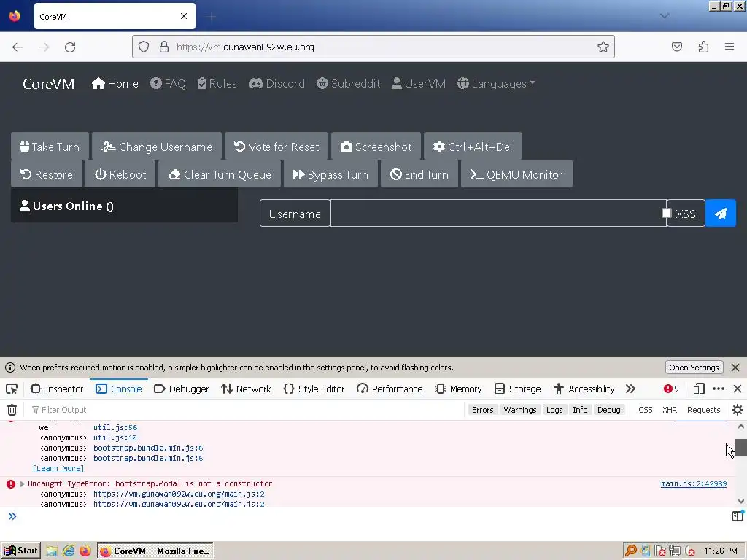Image resolution: width=747 pixels, height=560 pixels.
Task: Send chat with paper plane icon
Action: pos(720,213)
